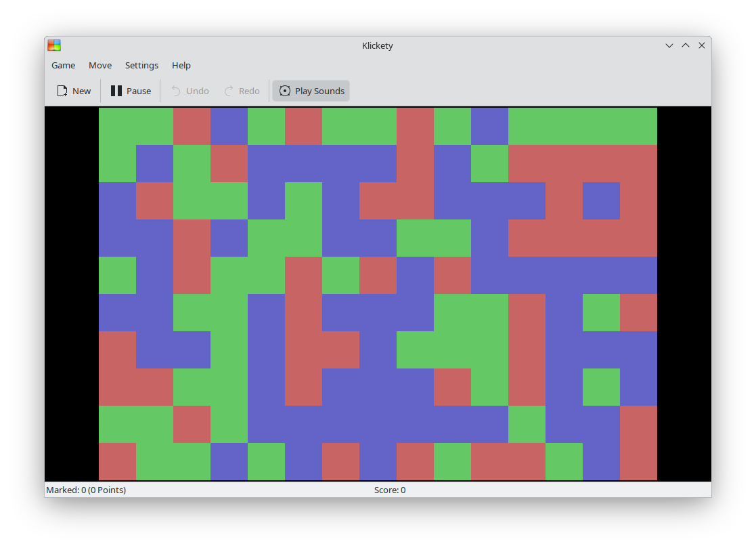The width and height of the screenshot is (756, 550).
Task: Expand the Settings menu
Action: point(141,65)
